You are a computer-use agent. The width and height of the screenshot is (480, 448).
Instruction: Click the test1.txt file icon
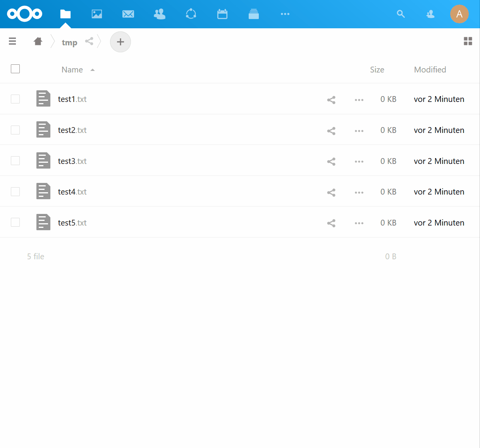click(43, 98)
